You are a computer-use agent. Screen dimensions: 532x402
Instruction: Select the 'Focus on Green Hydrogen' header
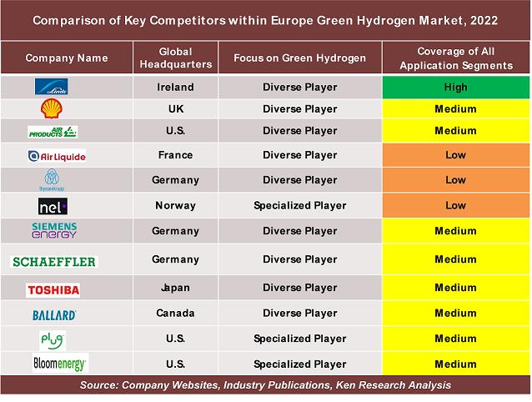(x=300, y=58)
